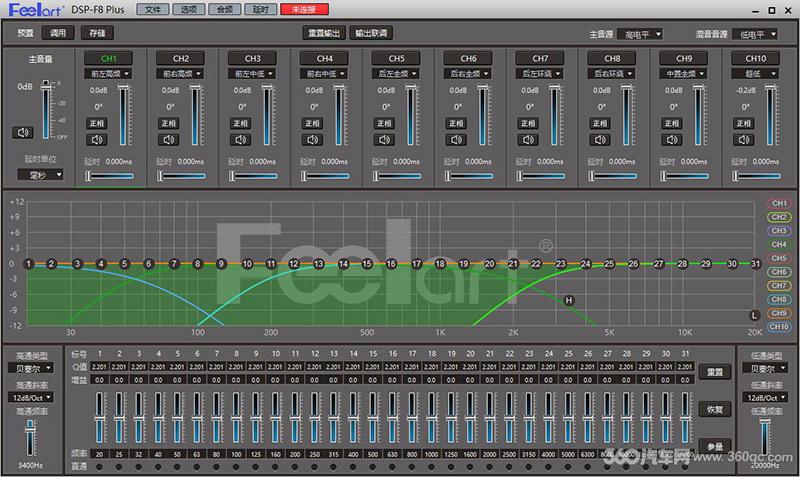
Task: Click the 输出联调 button
Action: point(371,33)
